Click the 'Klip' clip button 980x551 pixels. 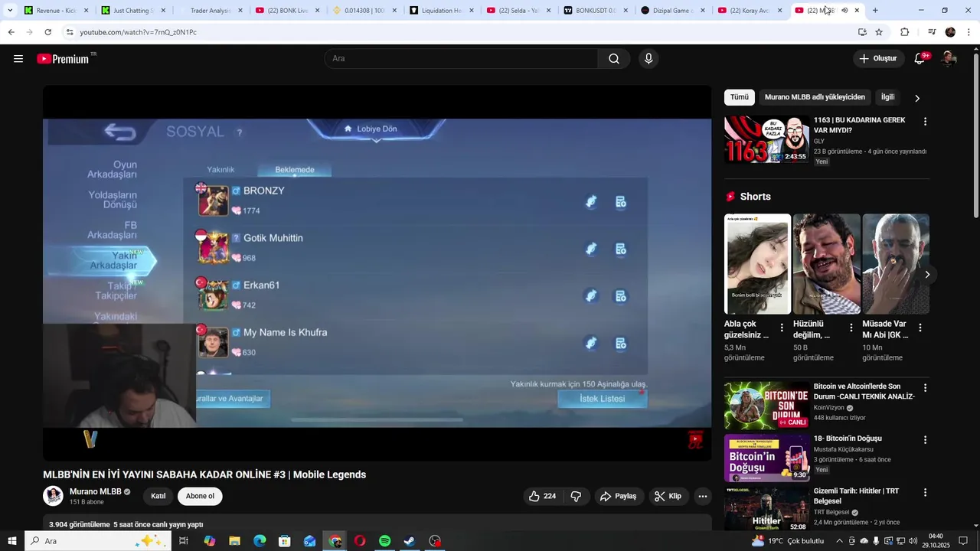point(668,497)
